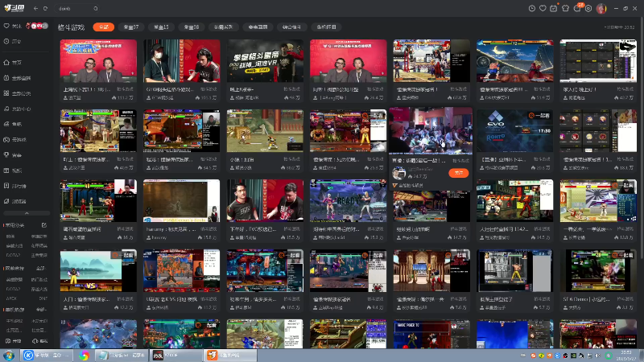Screen dimensions: 644x362
Task: Open the 拳皇格斗皇帝 VR stream thumbnail
Action: [265, 61]
